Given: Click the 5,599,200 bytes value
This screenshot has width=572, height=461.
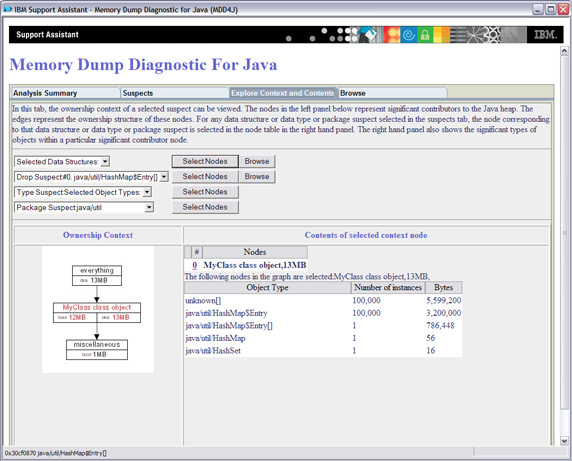Looking at the screenshot, I should click(444, 301).
